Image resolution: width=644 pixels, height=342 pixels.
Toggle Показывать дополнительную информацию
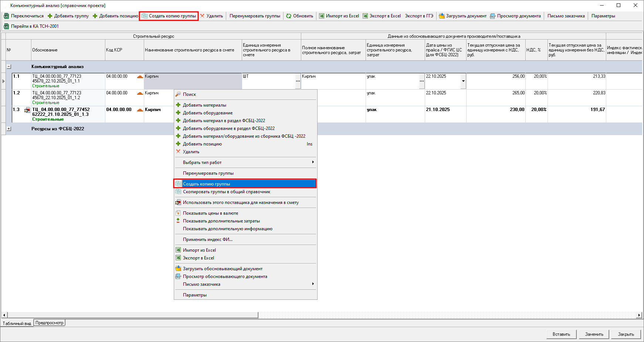(245, 229)
